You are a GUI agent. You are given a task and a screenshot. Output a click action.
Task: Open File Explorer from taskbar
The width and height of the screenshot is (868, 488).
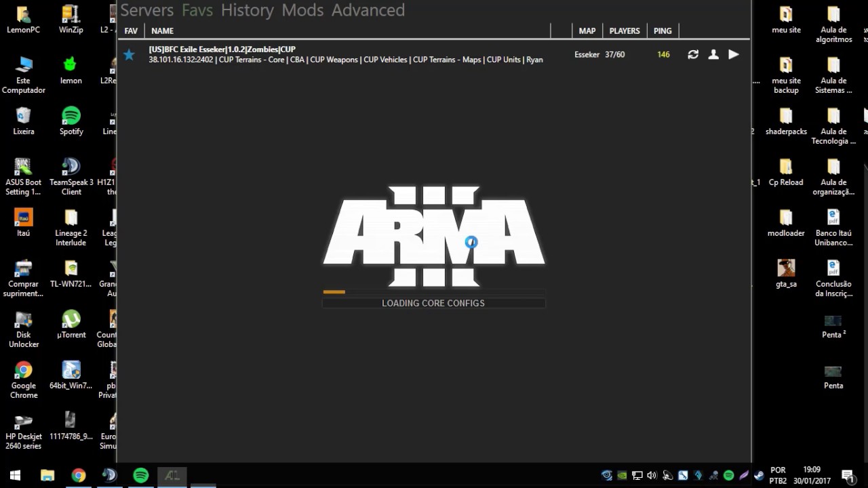tap(47, 475)
